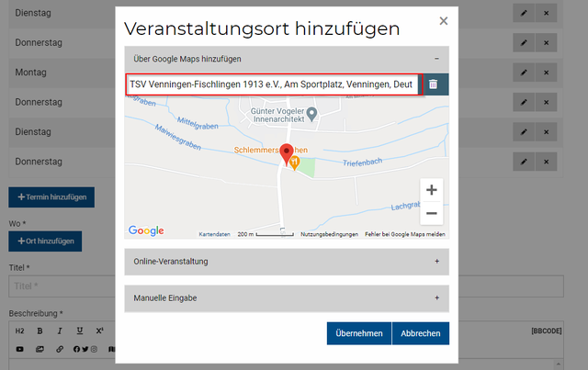The width and height of the screenshot is (588, 370).
Task: Insert social media embed via Facebook-Twitter icon
Action: (x=85, y=350)
